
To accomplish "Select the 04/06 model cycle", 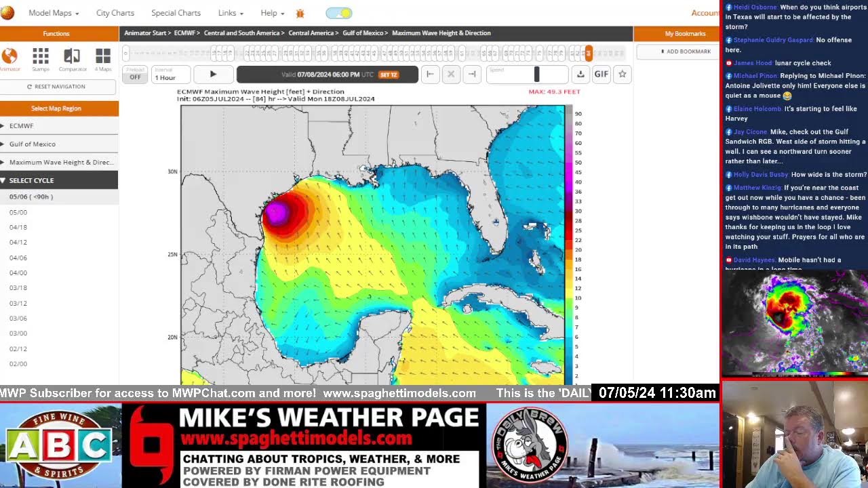I will click(x=18, y=258).
